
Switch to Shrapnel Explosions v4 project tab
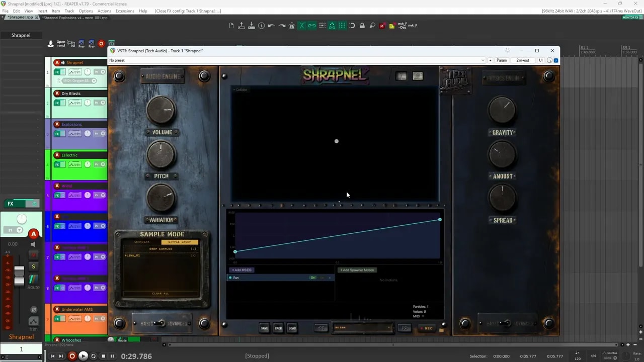[74, 18]
